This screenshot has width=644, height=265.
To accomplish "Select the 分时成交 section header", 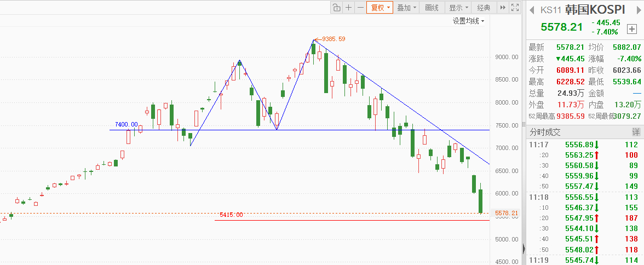I will pos(545,132).
